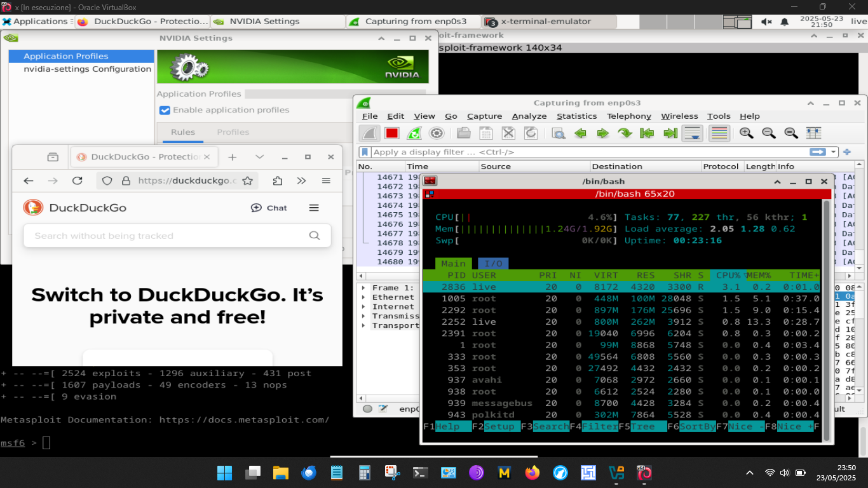Viewport: 868px width, 488px height.
Task: Click the DuckDuckGo browser reload icon
Action: (78, 180)
